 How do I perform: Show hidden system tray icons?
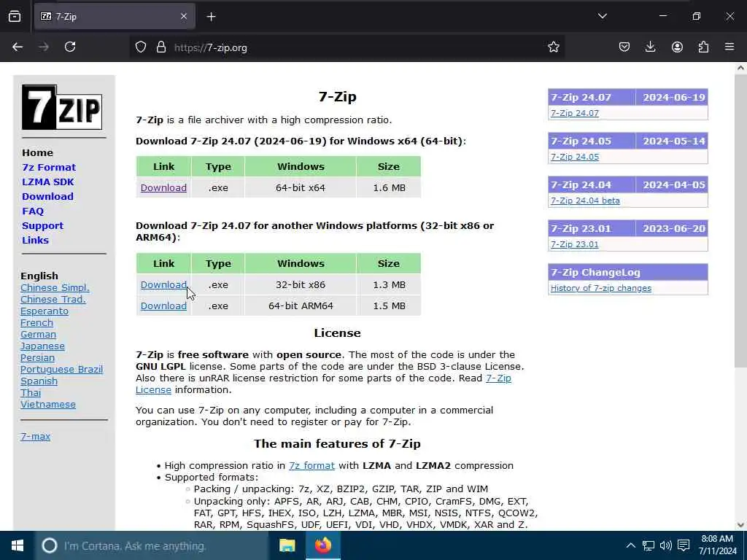tap(630, 545)
